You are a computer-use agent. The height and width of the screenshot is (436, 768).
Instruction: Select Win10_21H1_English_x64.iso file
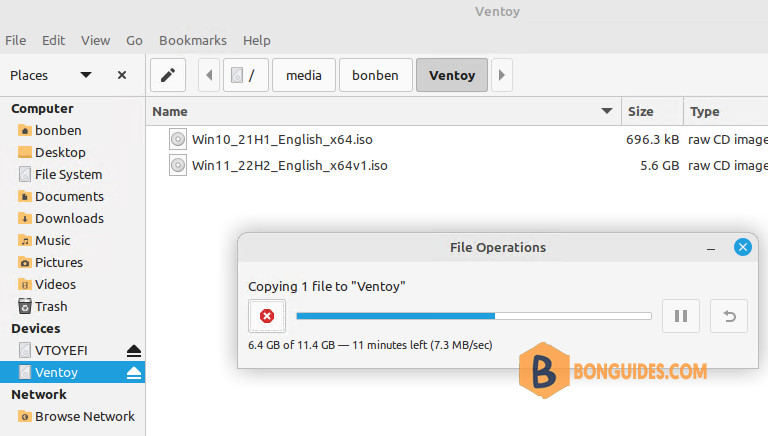coord(282,140)
